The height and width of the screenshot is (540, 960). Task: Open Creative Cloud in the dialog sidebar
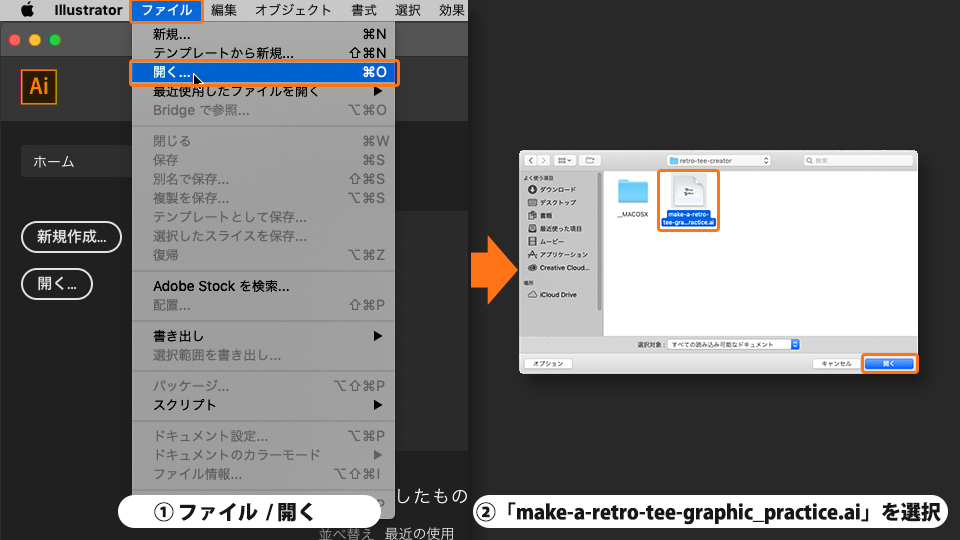[558, 268]
